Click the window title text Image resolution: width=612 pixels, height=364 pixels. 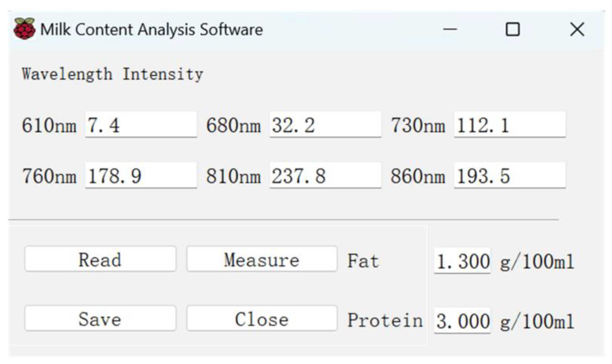pos(152,29)
